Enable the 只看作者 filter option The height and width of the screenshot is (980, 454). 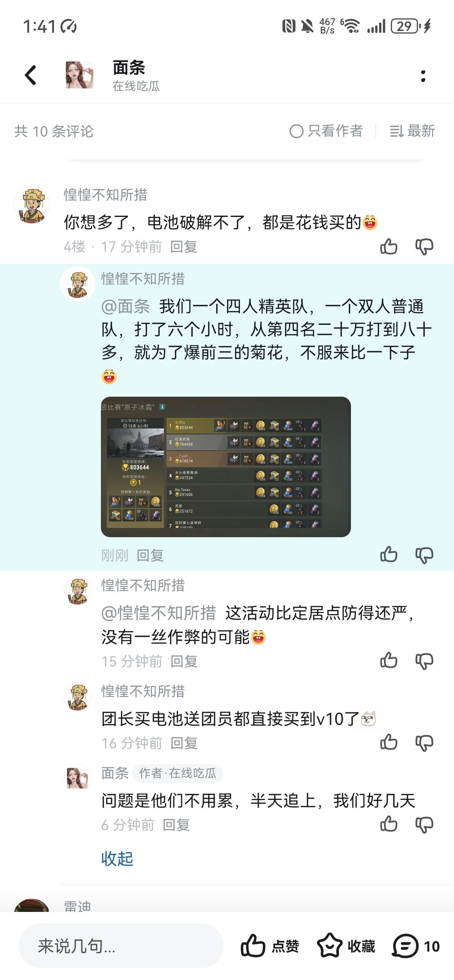(x=326, y=131)
